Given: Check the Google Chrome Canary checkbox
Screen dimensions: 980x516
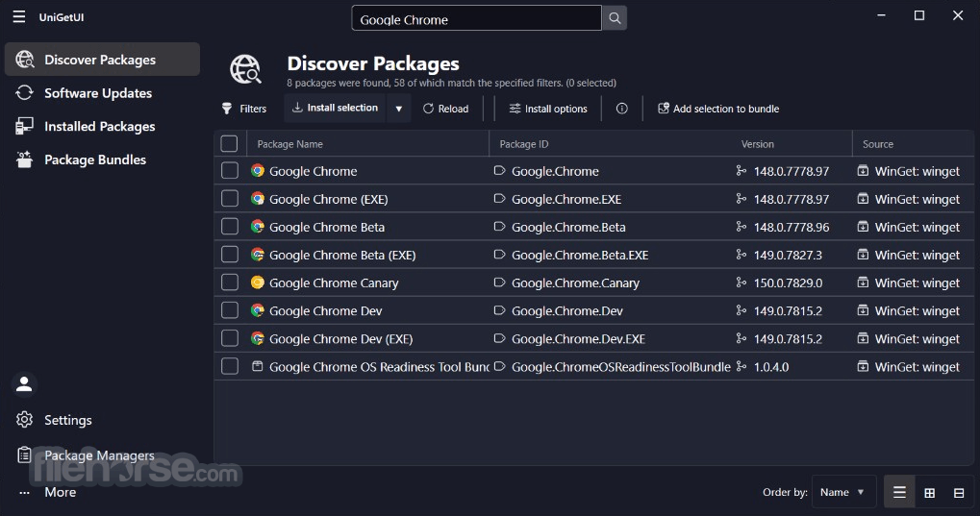Looking at the screenshot, I should click(230, 283).
